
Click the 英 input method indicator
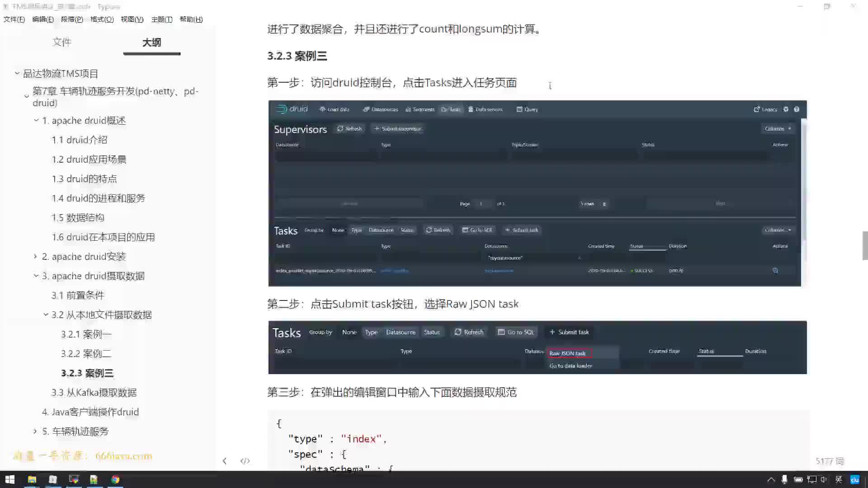(x=839, y=479)
